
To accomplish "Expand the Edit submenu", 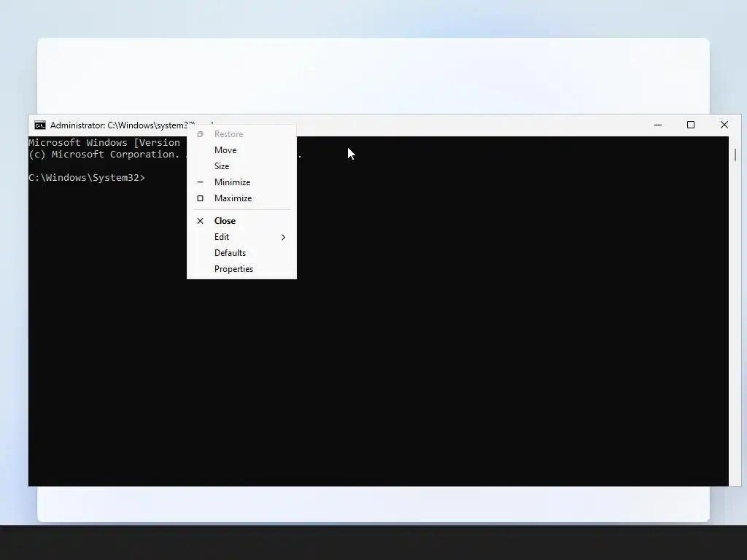I will coord(241,237).
